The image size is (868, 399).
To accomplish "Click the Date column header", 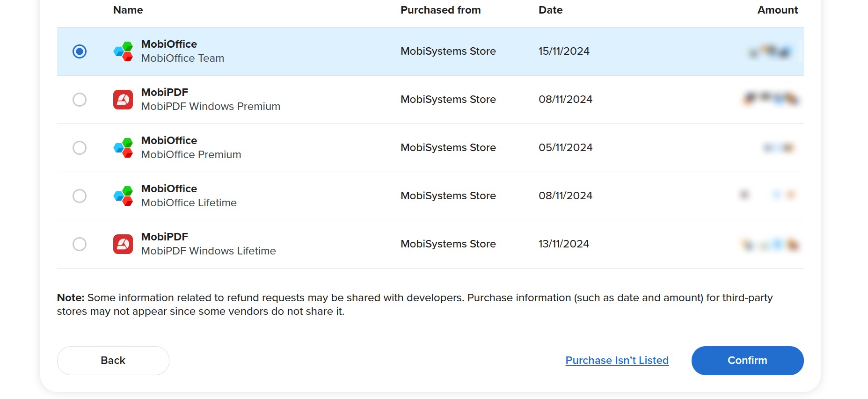I will click(550, 10).
